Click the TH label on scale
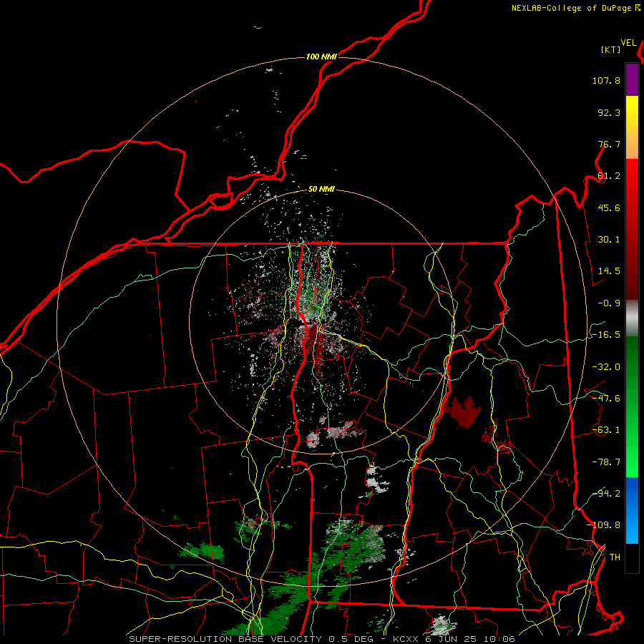The height and width of the screenshot is (644, 644). [x=615, y=557]
